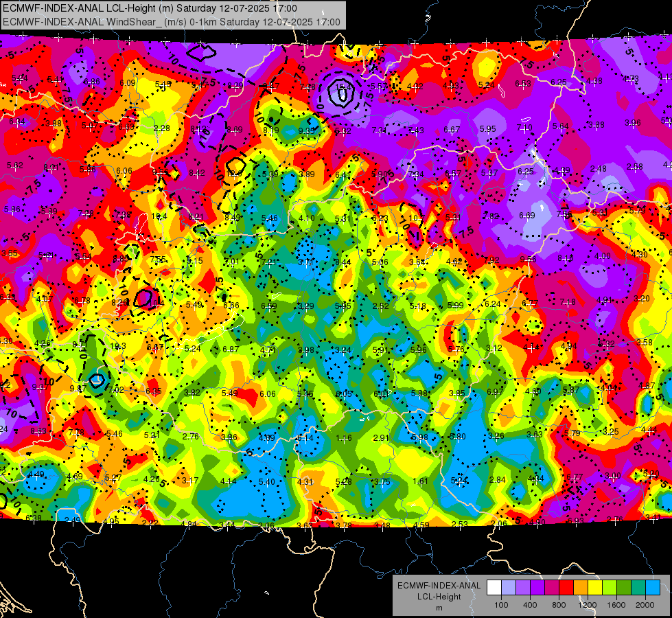Pick the orange legend swatch

point(580,588)
